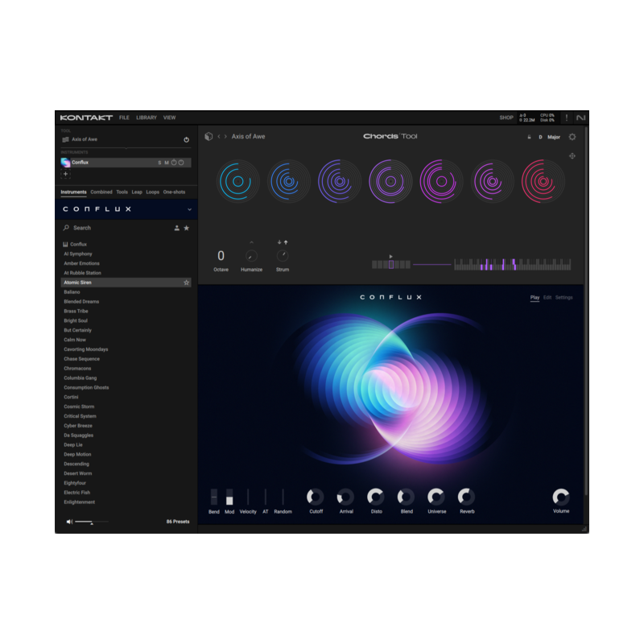Switch to the Tools tab
Image resolution: width=644 pixels, height=644 pixels.
click(x=122, y=192)
